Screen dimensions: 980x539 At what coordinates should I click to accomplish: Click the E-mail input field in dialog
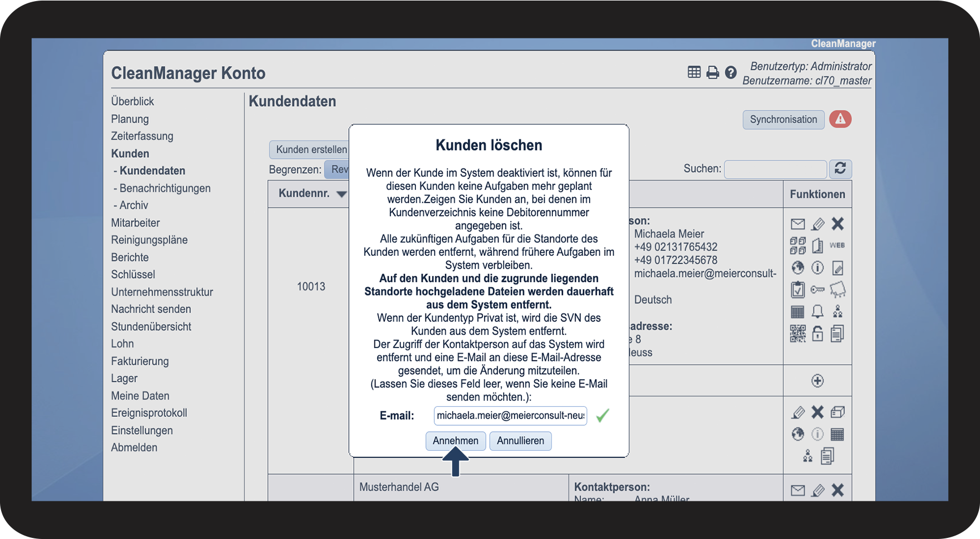510,416
